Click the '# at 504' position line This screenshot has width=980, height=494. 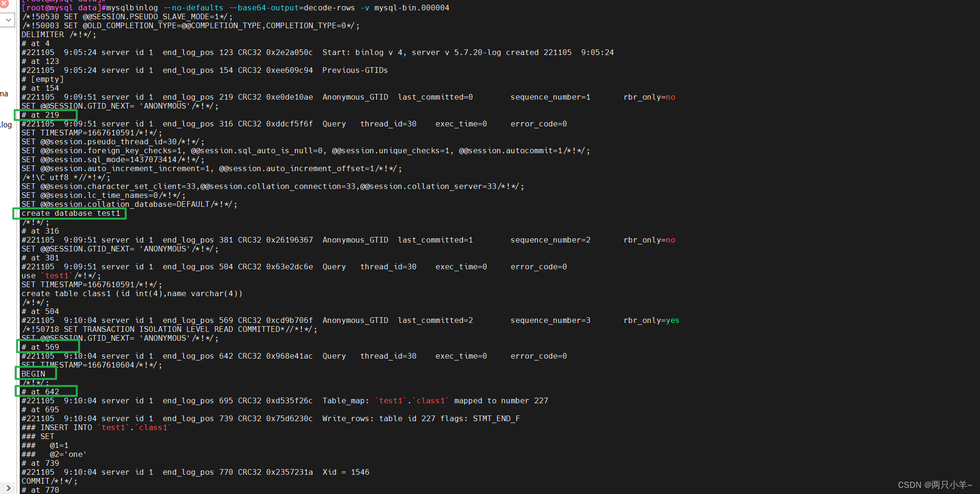(40, 312)
